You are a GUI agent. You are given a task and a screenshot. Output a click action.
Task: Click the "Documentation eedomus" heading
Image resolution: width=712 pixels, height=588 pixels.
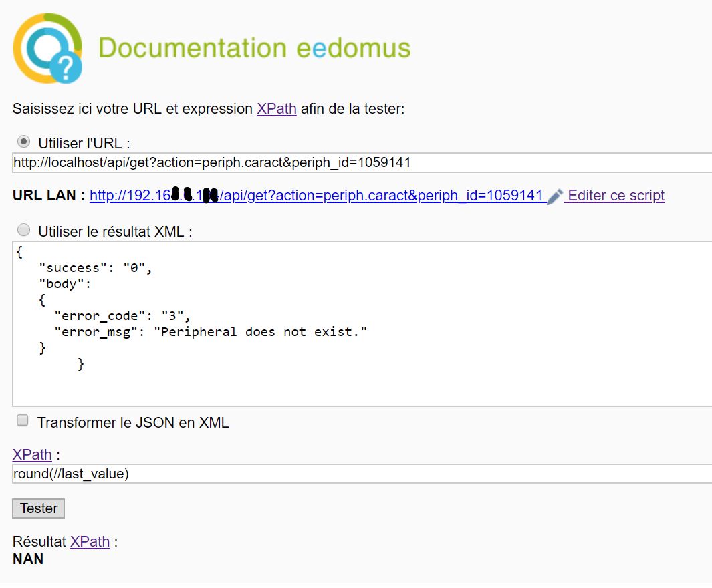tap(254, 49)
